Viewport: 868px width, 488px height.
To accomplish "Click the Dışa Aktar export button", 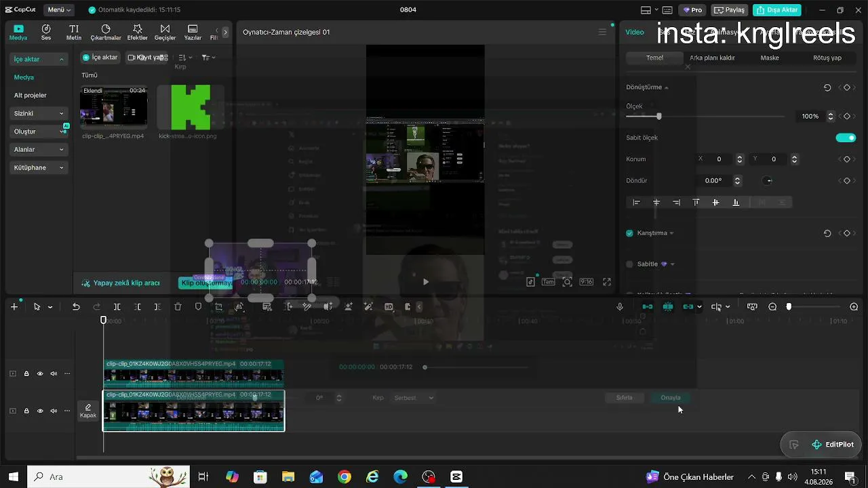I will 777,10.
